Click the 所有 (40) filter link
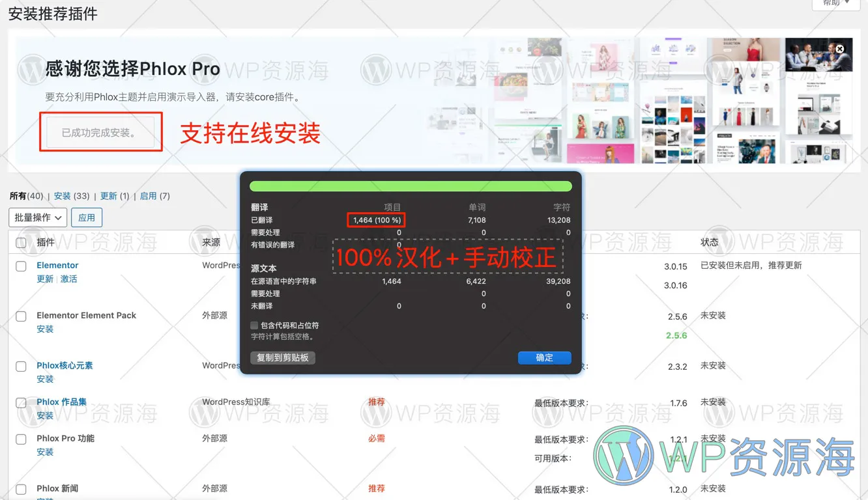 point(27,195)
